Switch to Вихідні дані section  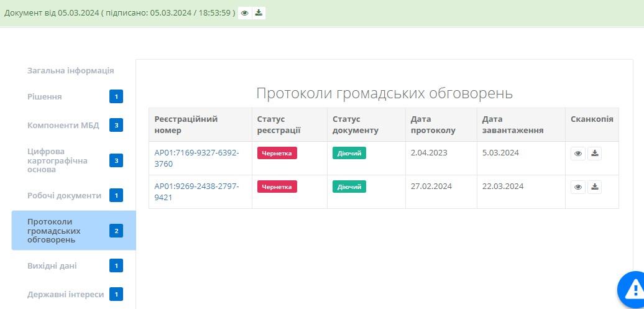tap(52, 265)
